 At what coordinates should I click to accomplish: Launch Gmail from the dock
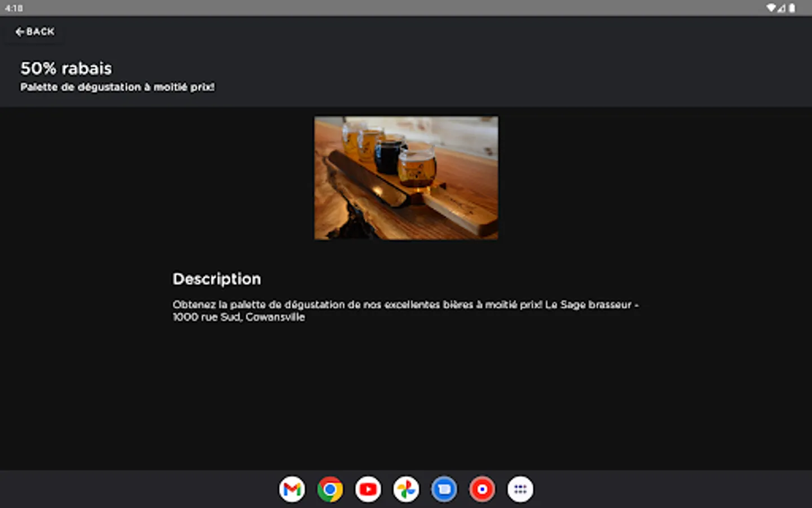(292, 489)
